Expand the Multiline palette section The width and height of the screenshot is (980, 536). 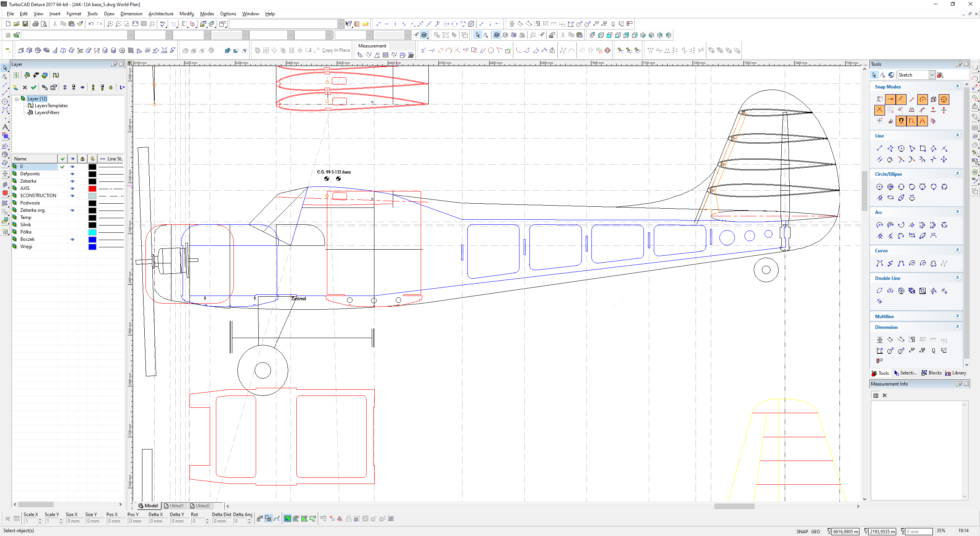[x=957, y=316]
